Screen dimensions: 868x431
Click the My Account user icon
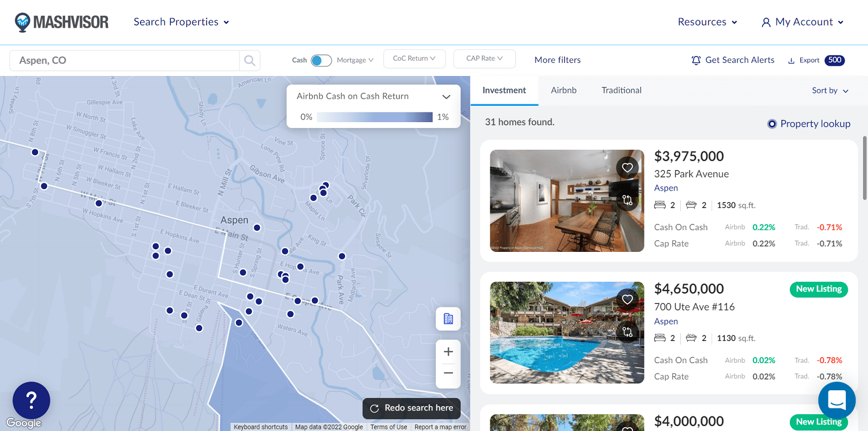(766, 22)
